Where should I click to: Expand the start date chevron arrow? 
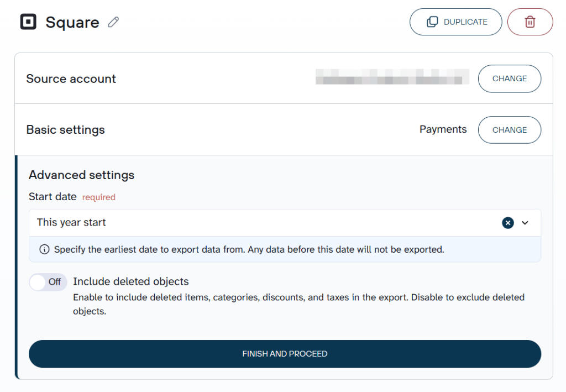[525, 223]
